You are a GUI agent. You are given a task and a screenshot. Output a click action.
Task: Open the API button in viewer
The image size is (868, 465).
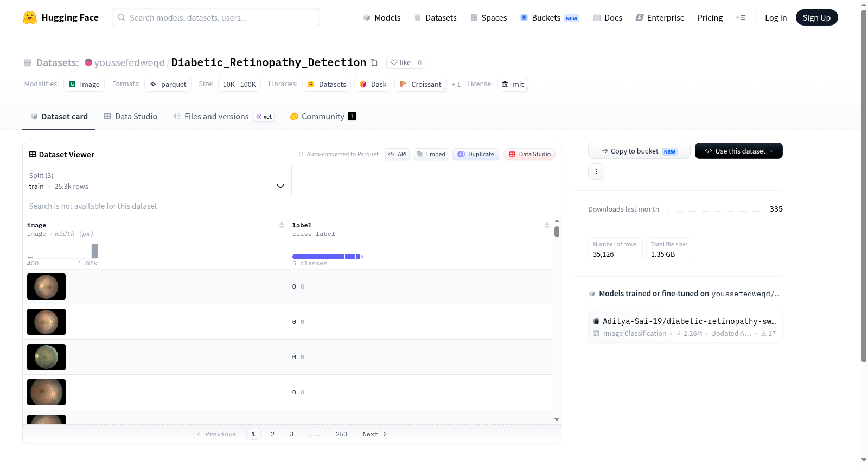click(x=397, y=154)
